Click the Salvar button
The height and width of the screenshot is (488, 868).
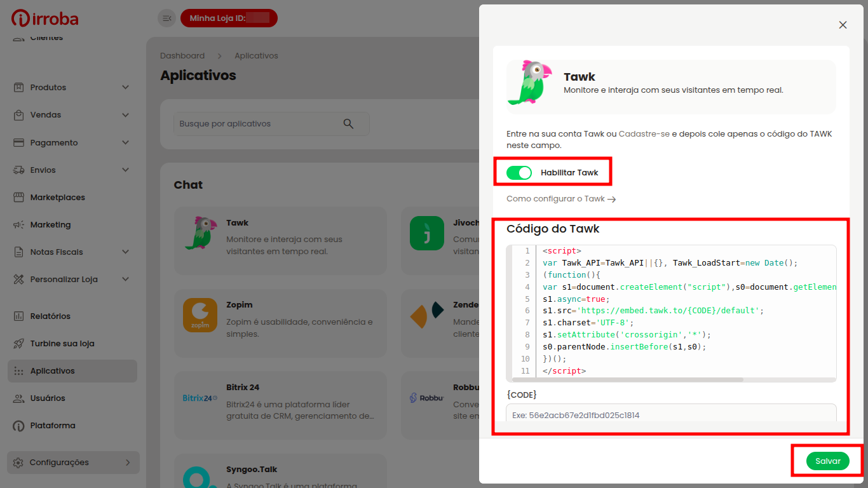(827, 461)
